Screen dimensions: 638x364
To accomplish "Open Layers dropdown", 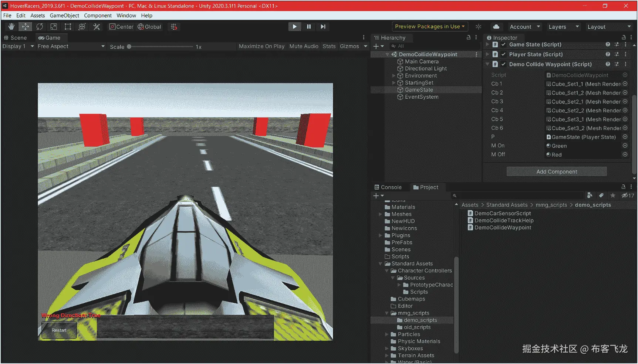I will [x=563, y=27].
